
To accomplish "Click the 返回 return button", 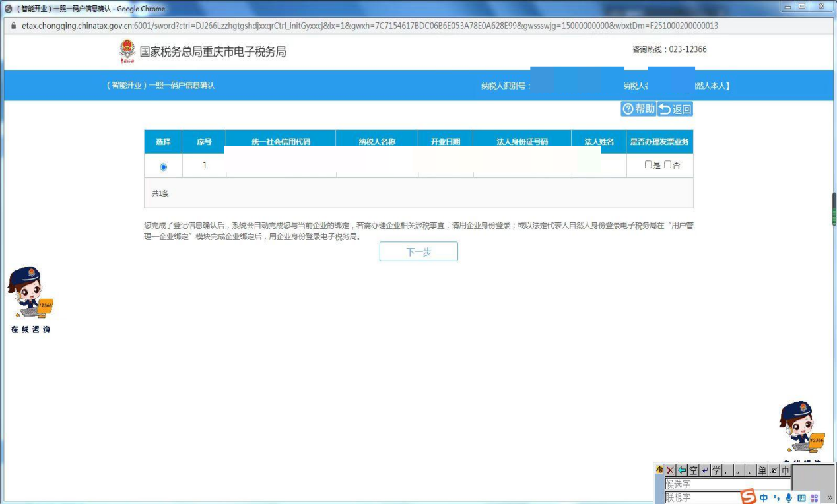I will click(x=675, y=109).
